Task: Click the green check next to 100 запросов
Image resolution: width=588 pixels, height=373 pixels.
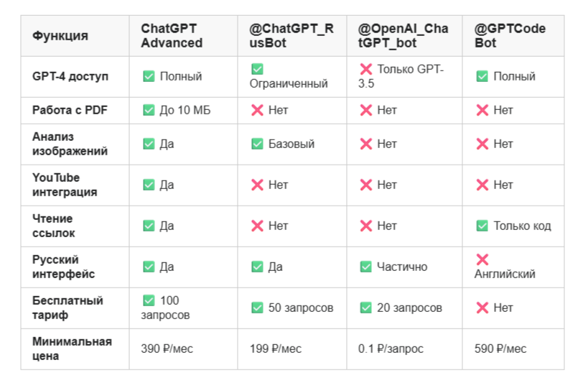Action: point(149,300)
